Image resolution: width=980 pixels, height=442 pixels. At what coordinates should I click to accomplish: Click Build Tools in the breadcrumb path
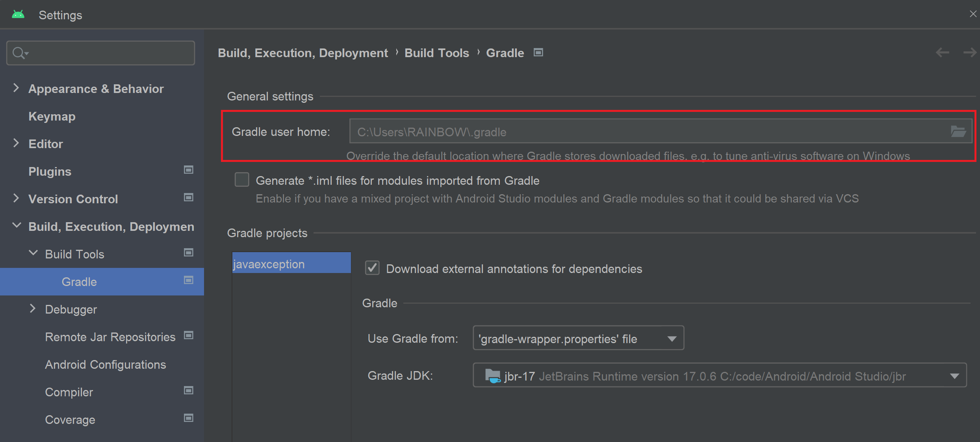coord(436,53)
